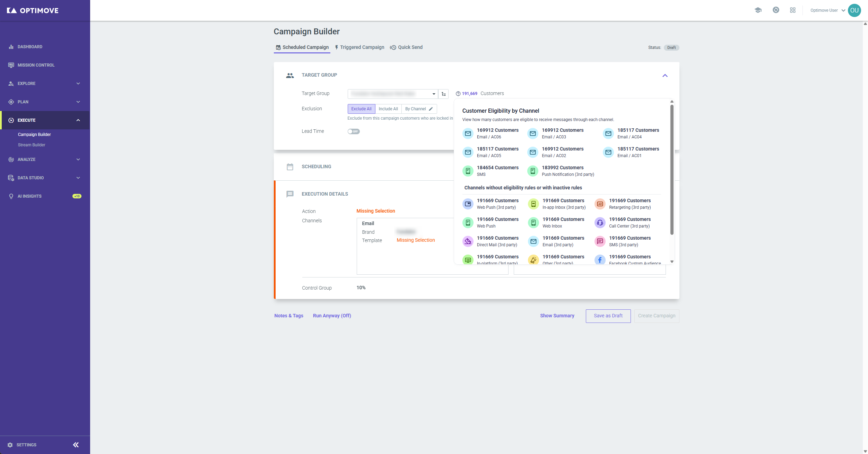
Task: Click the target group tree selector icon
Action: pos(443,94)
